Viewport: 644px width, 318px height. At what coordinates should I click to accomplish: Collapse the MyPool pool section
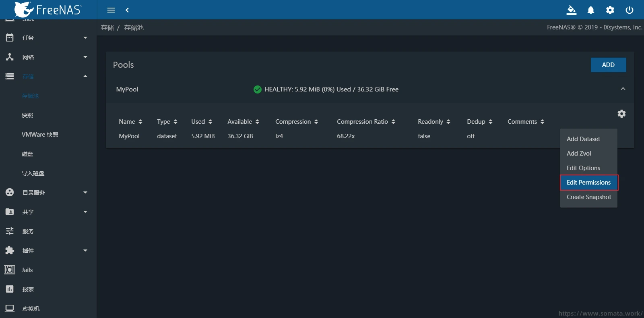623,89
